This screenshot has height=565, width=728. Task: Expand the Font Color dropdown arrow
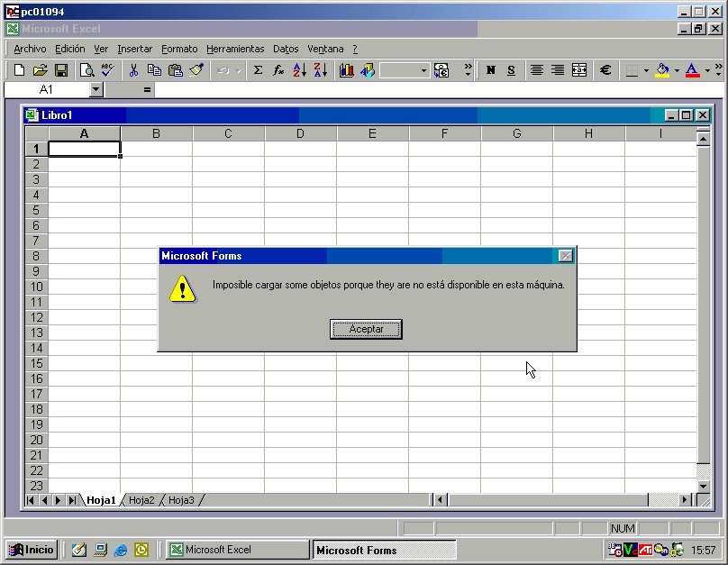tap(707, 70)
